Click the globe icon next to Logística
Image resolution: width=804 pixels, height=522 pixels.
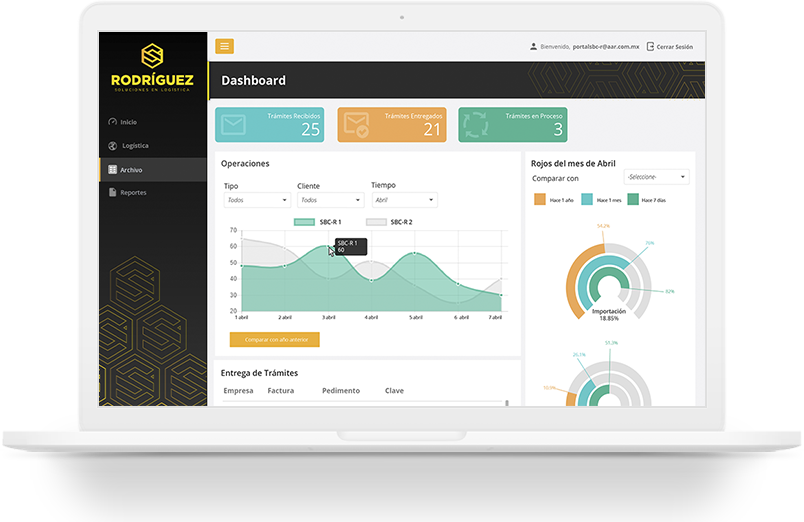(112, 146)
